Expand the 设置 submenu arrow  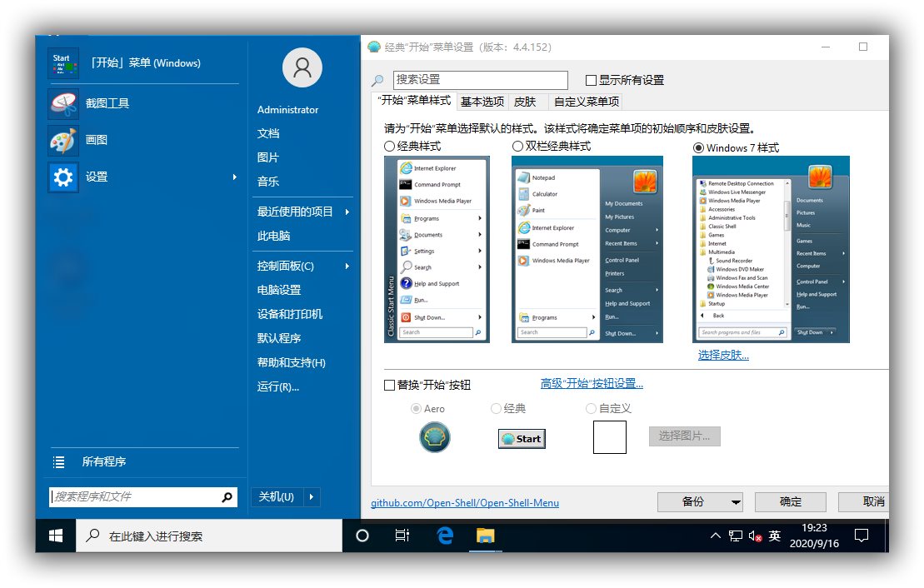[234, 177]
